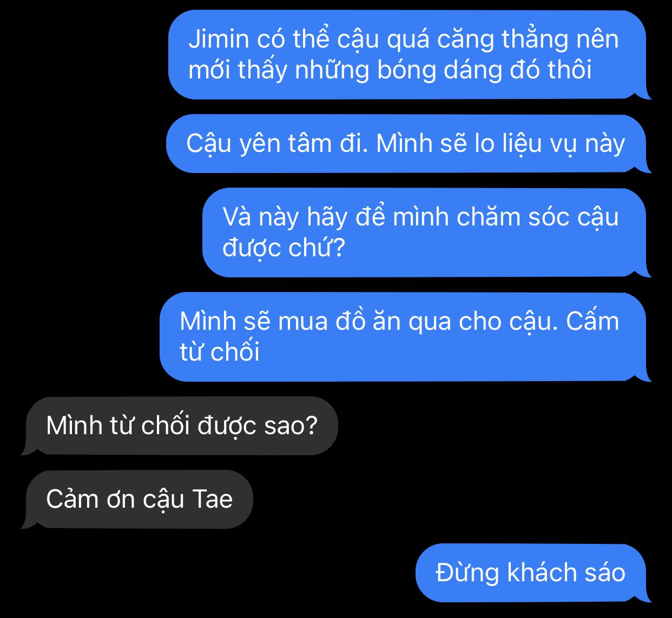Tap the message "Và này hãy để mình"
This screenshot has width=672, height=618.
(424, 232)
